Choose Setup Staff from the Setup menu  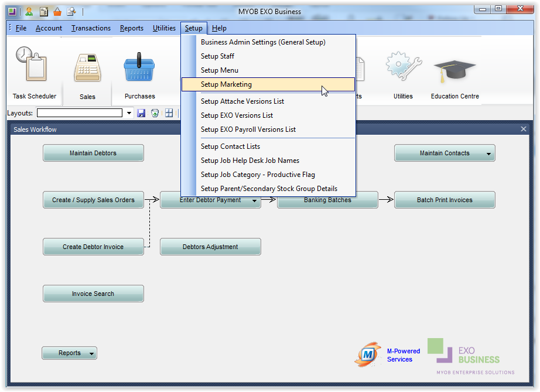(268, 56)
